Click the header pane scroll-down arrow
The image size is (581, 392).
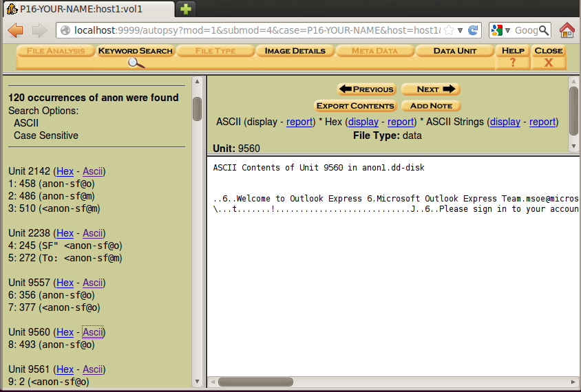(573, 146)
